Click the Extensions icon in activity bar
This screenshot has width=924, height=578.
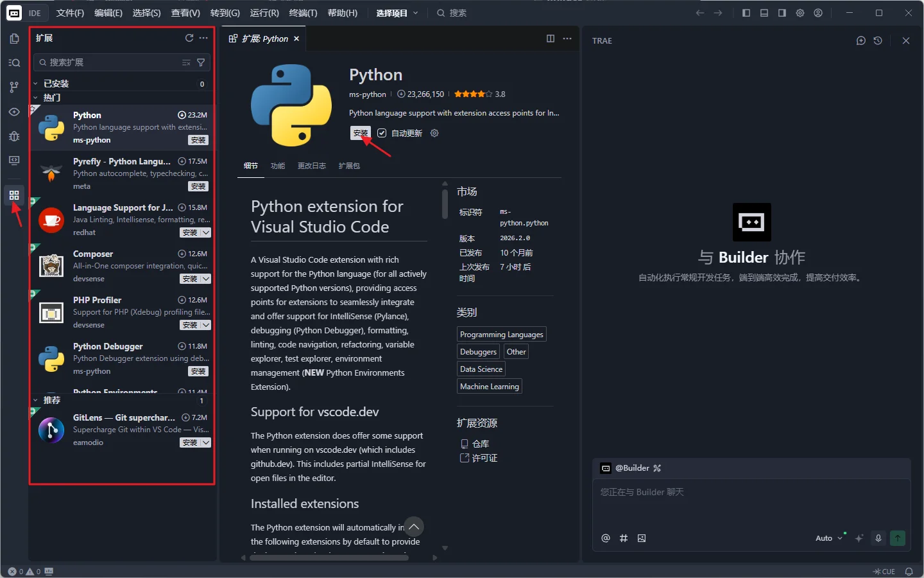coord(14,195)
